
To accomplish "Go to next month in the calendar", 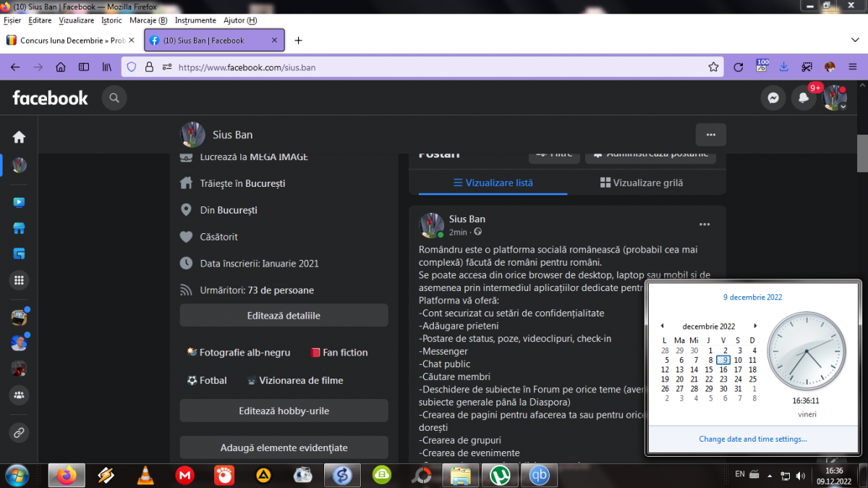I will click(755, 327).
